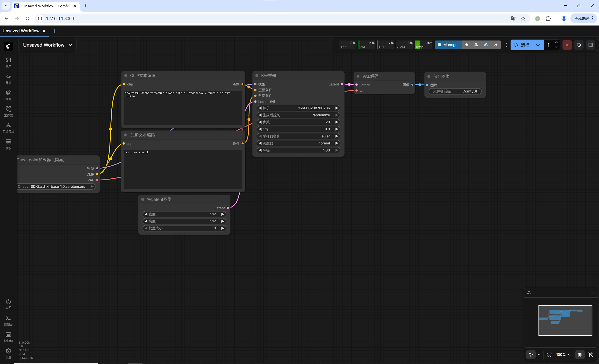Open the Templates sidebar icon
Image resolution: width=599 pixels, height=364 pixels.
coord(8,144)
